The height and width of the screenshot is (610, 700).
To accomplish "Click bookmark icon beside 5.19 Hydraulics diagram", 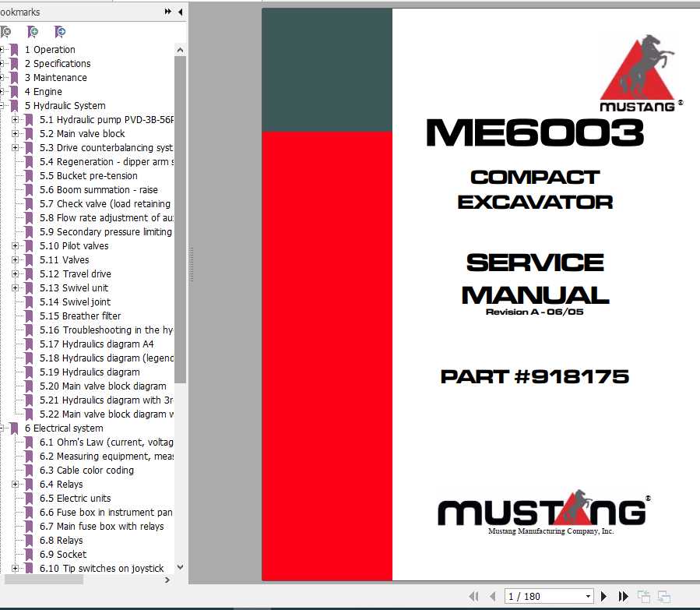I will (29, 372).
